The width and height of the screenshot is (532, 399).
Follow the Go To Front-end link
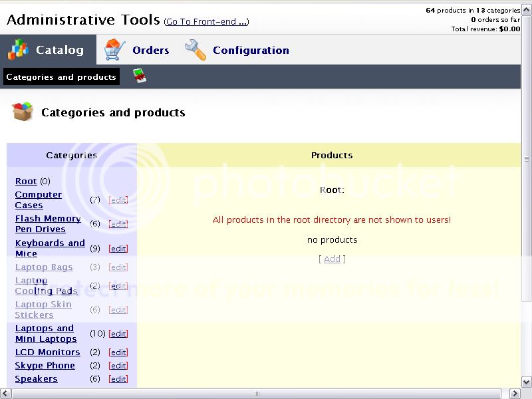click(206, 22)
